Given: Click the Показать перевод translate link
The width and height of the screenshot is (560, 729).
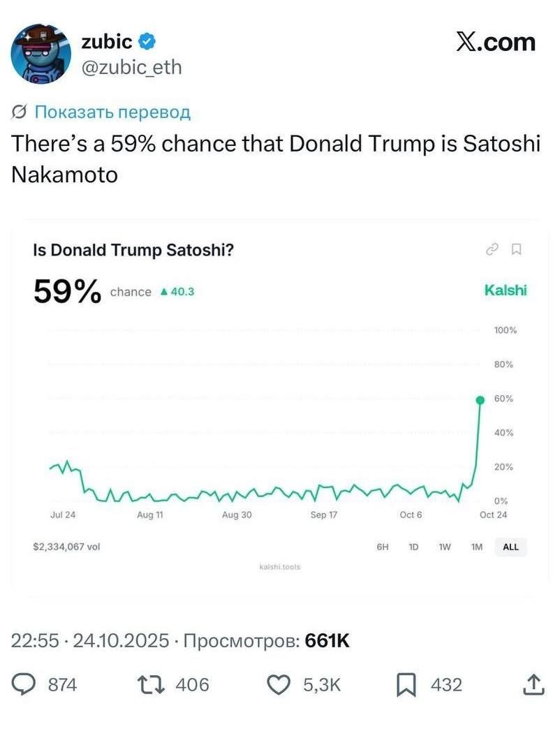Looking at the screenshot, I should pos(112,112).
